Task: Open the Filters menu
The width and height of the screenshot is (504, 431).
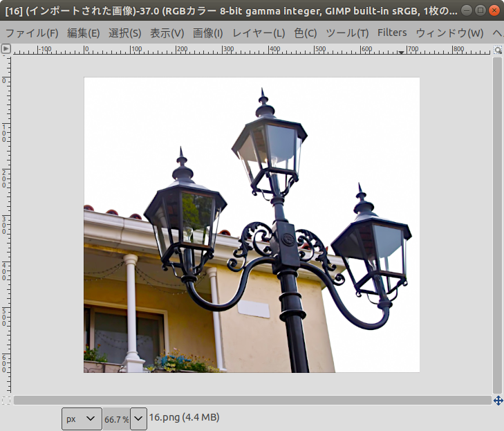Action: click(x=392, y=33)
